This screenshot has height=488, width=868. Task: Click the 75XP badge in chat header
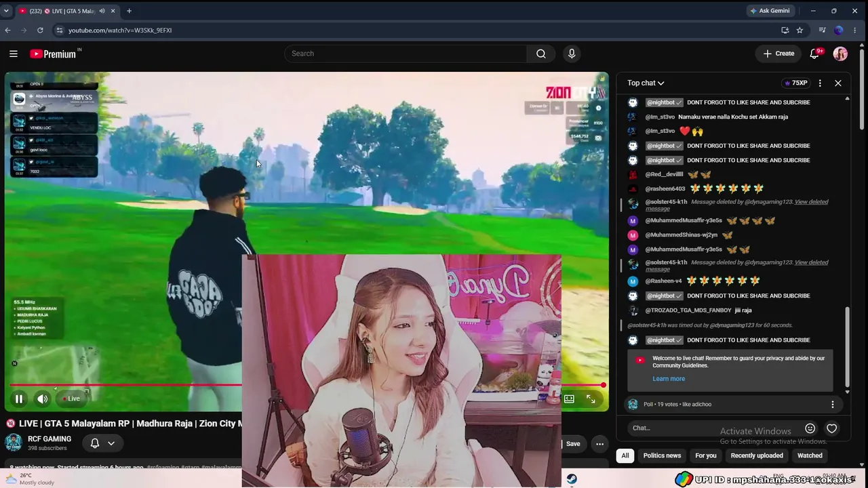click(x=795, y=83)
